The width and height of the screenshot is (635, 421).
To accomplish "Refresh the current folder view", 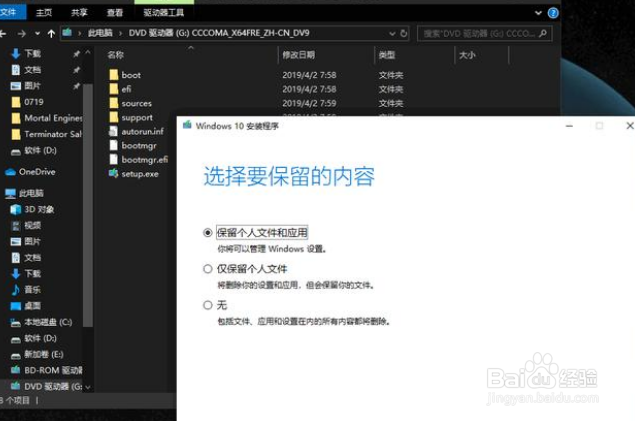I will (x=404, y=34).
